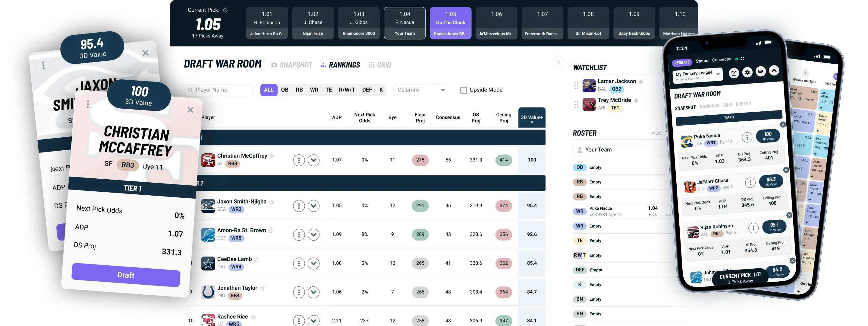Open options menu for Jonathan Taylor row
Screen dimensions: 868x326
299,292
